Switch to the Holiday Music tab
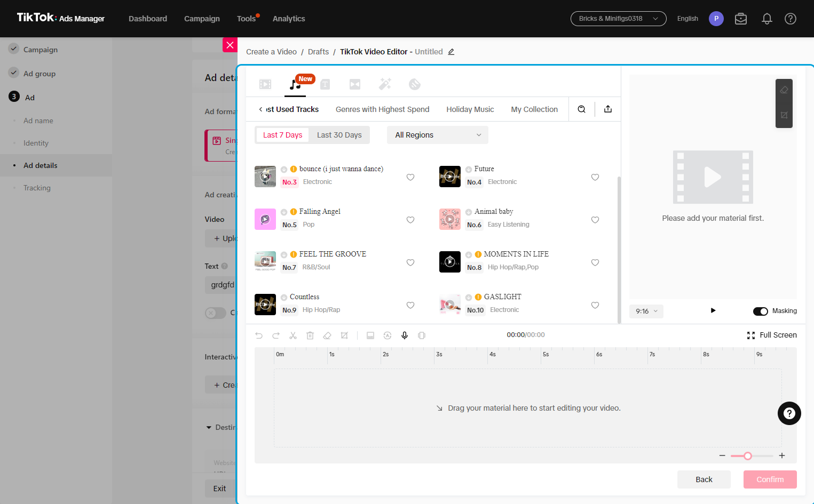Image resolution: width=814 pixels, height=504 pixels. [x=470, y=109]
